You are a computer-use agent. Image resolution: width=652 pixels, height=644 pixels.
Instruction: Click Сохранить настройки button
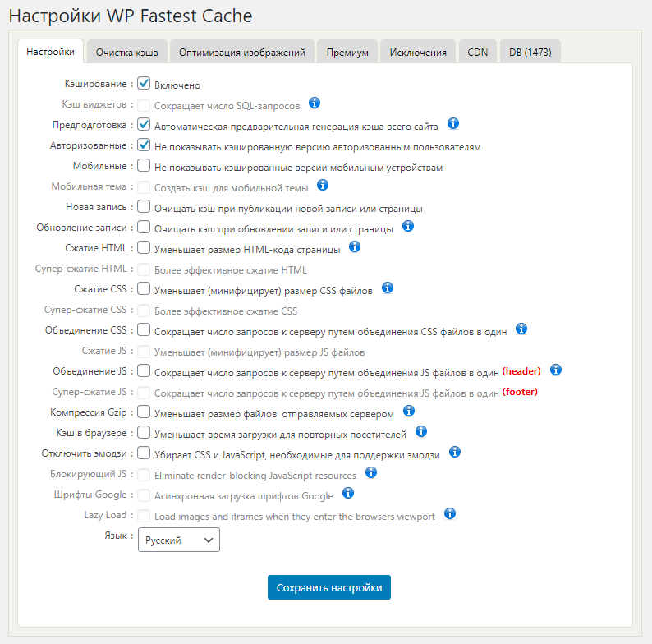click(x=329, y=587)
